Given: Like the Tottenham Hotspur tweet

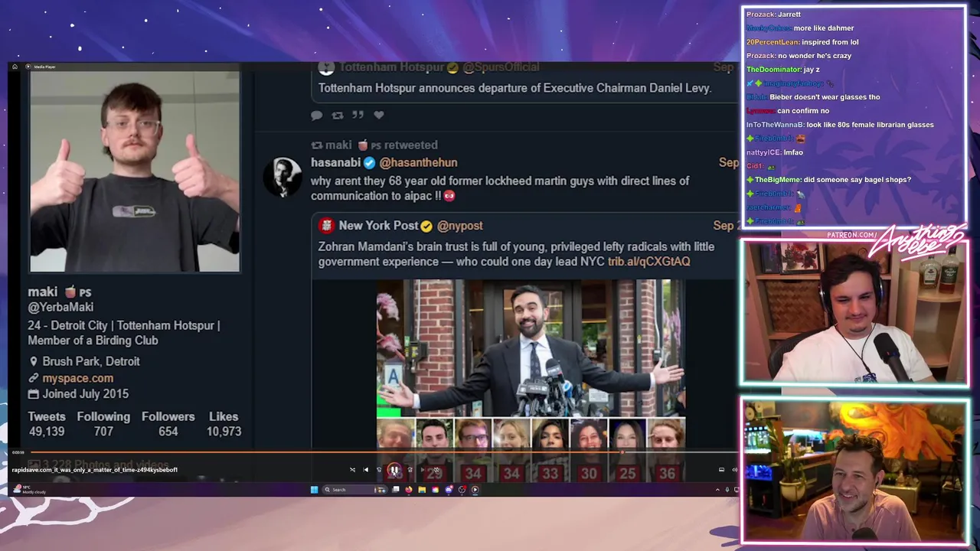Looking at the screenshot, I should coord(378,115).
